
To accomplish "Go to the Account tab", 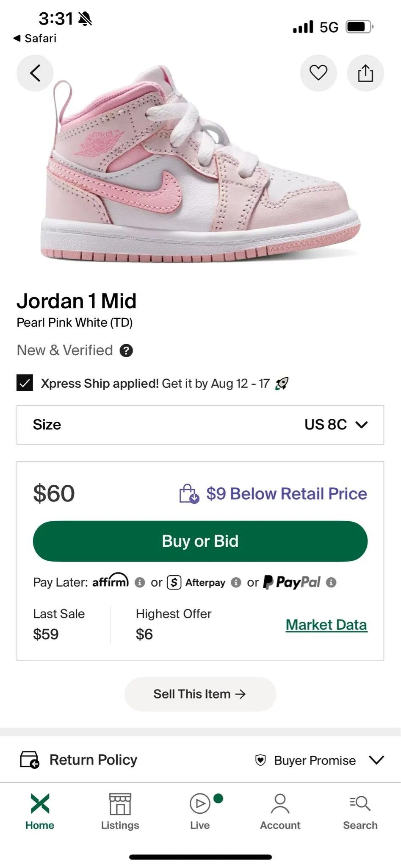I will pyautogui.click(x=280, y=811).
